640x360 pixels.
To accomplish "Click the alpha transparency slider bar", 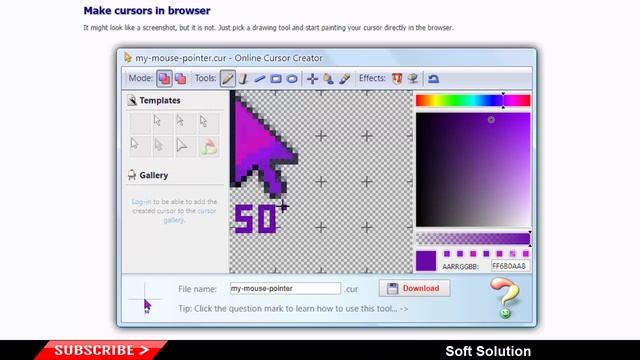I will pos(473,238).
